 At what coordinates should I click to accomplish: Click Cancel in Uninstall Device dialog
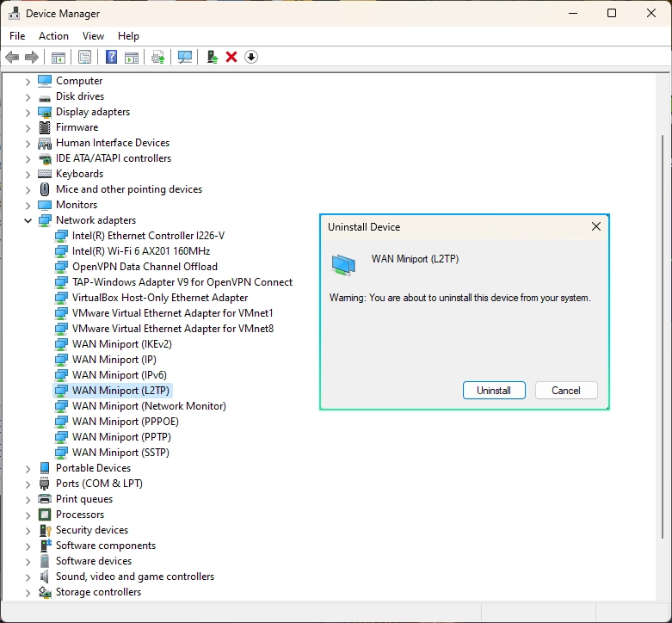tap(565, 391)
